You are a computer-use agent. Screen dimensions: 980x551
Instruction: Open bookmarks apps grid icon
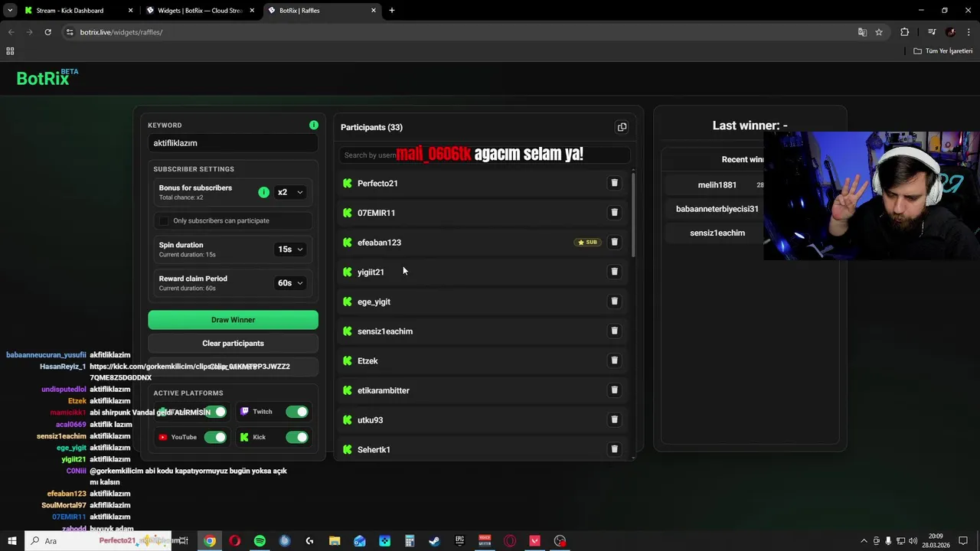point(10,51)
